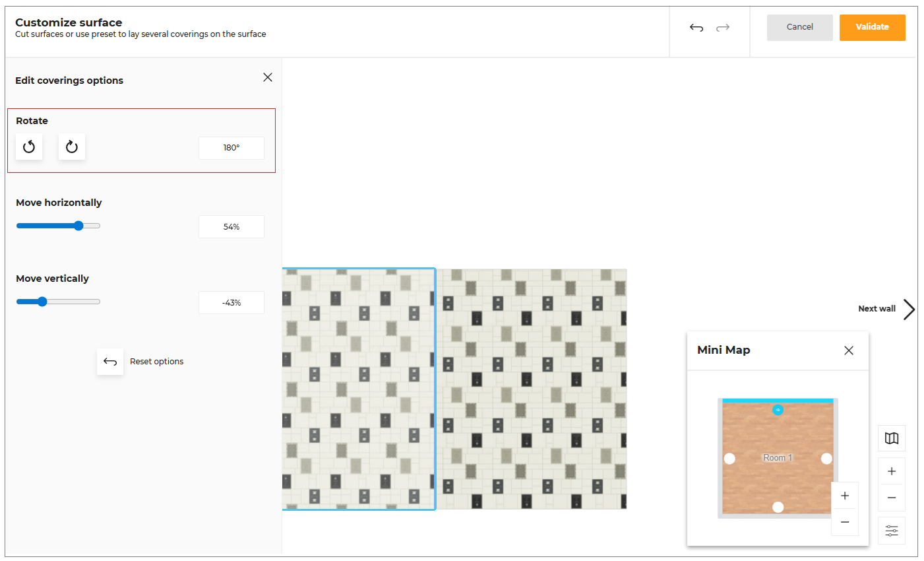
Task: Click the redo arrow in the header
Action: 723,28
